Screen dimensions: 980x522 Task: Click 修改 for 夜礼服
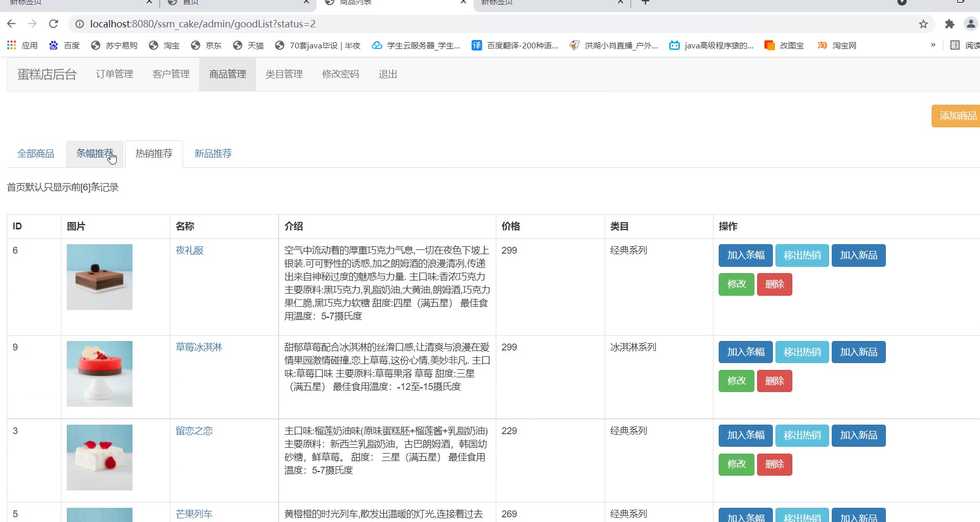(737, 284)
